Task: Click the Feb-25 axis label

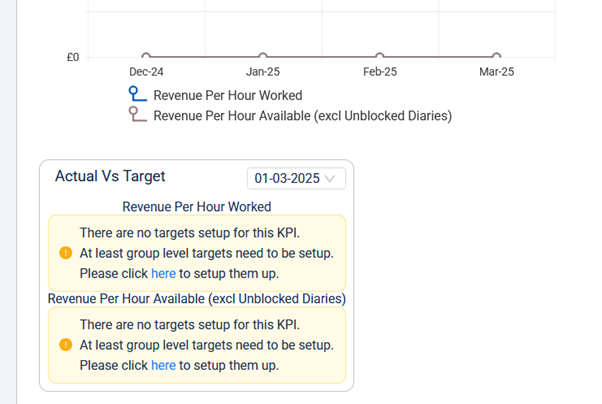Action: pyautogui.click(x=380, y=72)
